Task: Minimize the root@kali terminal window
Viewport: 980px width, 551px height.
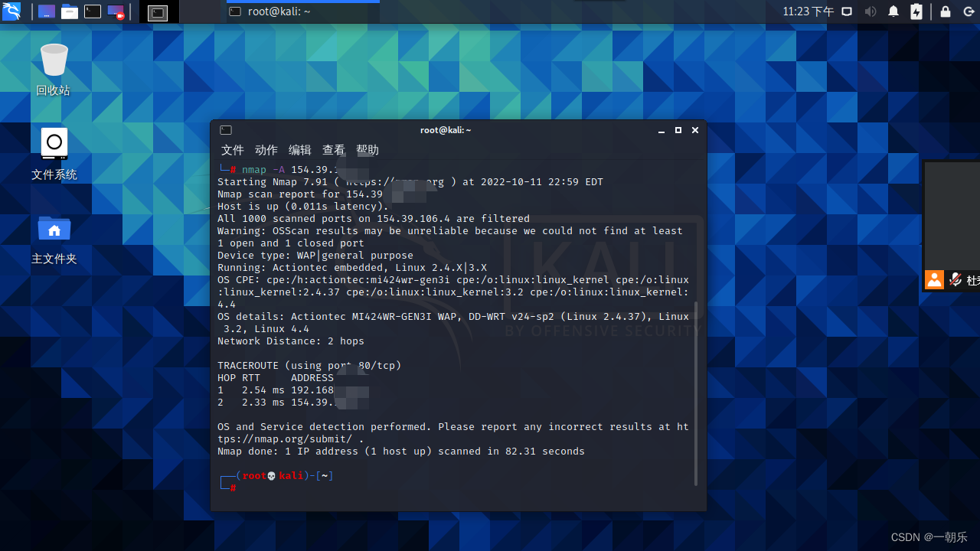Action: (x=661, y=131)
